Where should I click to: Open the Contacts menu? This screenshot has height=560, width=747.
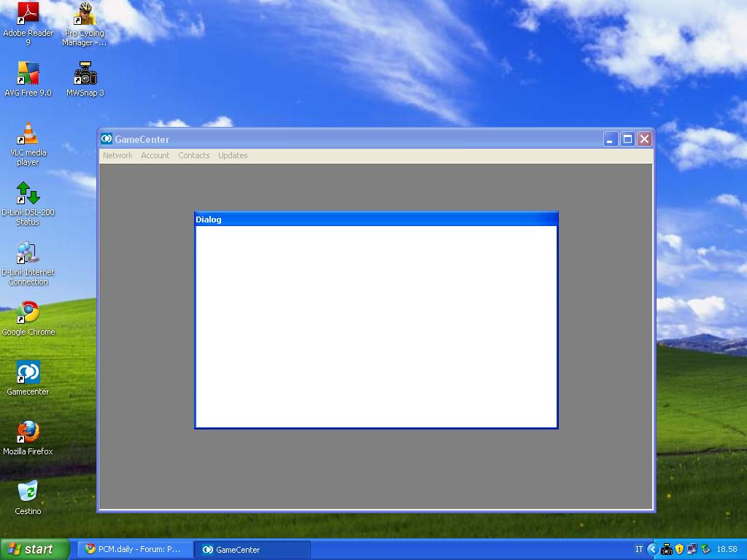[x=193, y=155]
